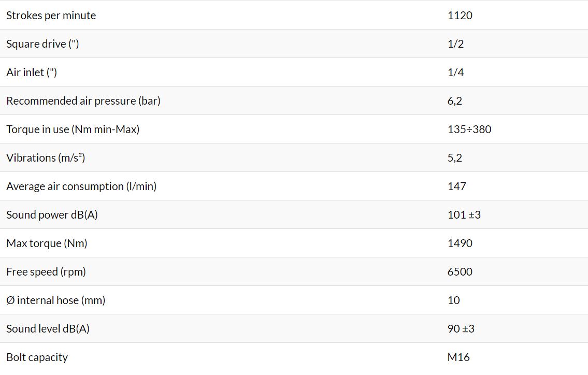Viewport: 588px width, 375px height.
Task: Click the Vibrations (m/s²) label
Action: pos(46,158)
